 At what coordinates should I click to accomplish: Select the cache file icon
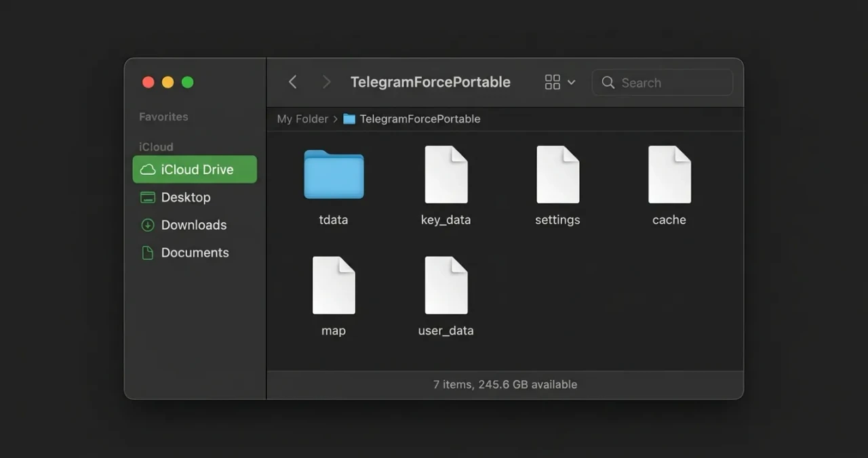tap(669, 175)
